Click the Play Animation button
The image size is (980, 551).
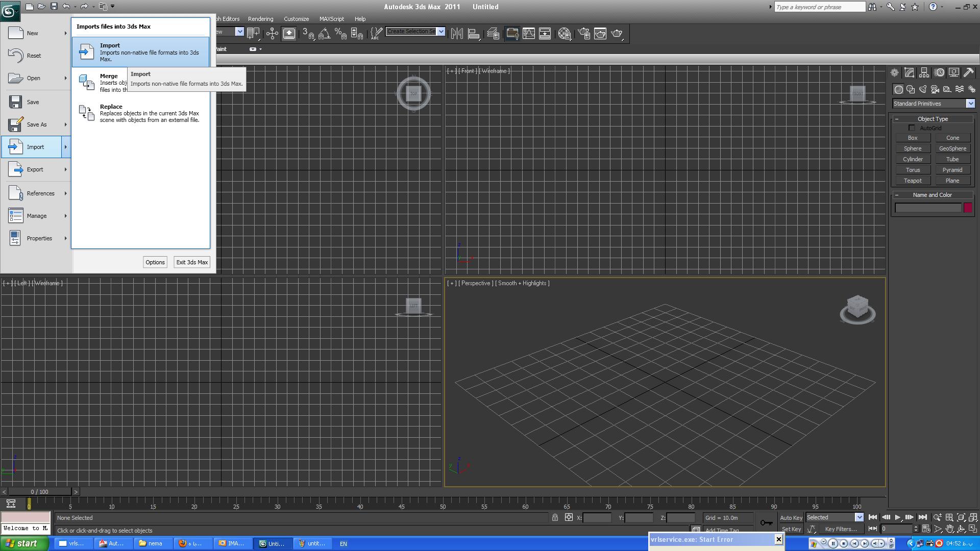tap(897, 517)
